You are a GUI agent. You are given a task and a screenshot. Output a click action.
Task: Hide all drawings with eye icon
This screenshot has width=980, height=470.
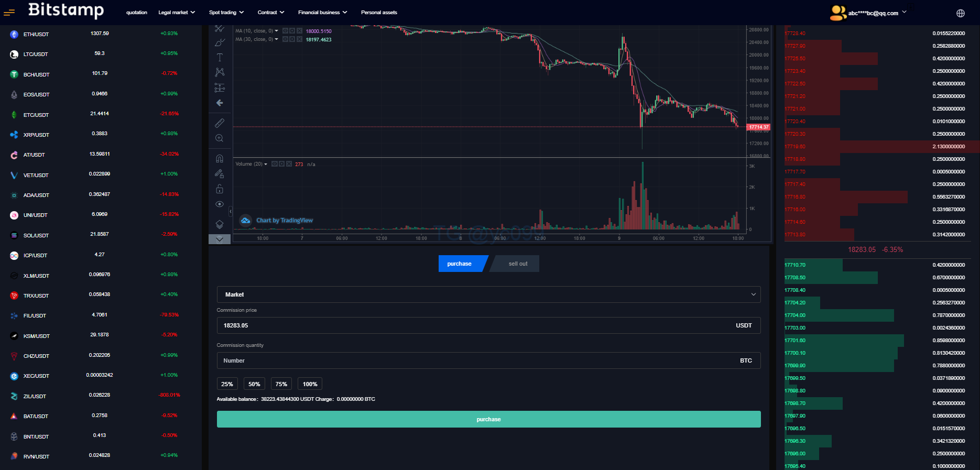(220, 204)
